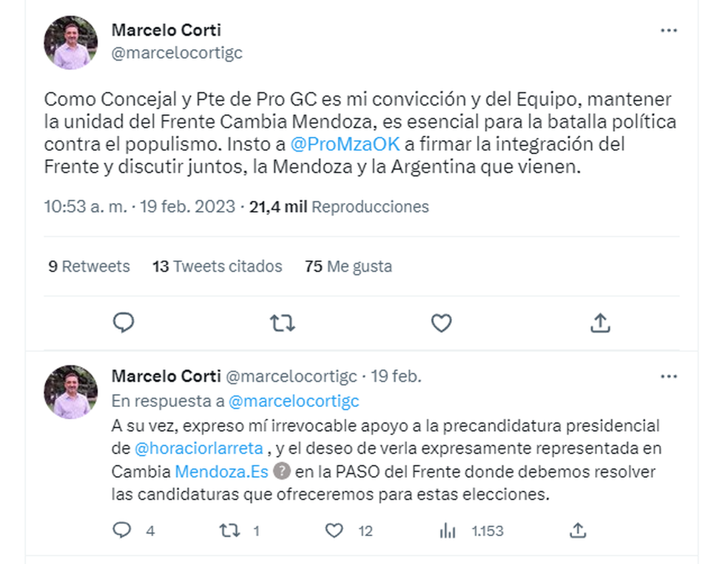
Task: Share the reply tweet via share icon
Action: coord(578,531)
